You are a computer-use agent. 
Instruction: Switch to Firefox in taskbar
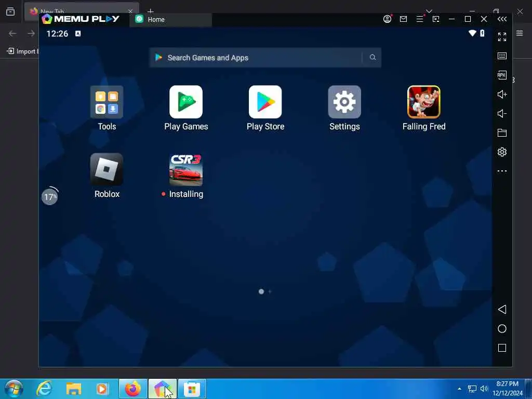coord(133,389)
